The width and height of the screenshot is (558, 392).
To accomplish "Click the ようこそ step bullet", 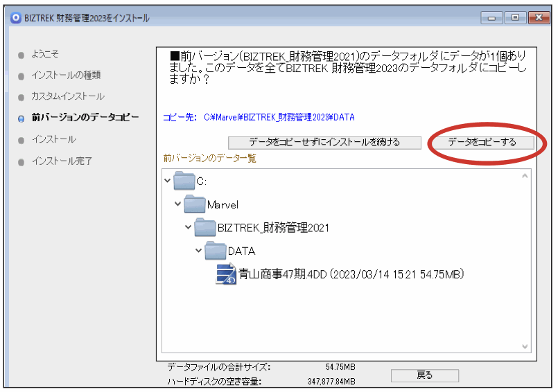I will 21,55.
